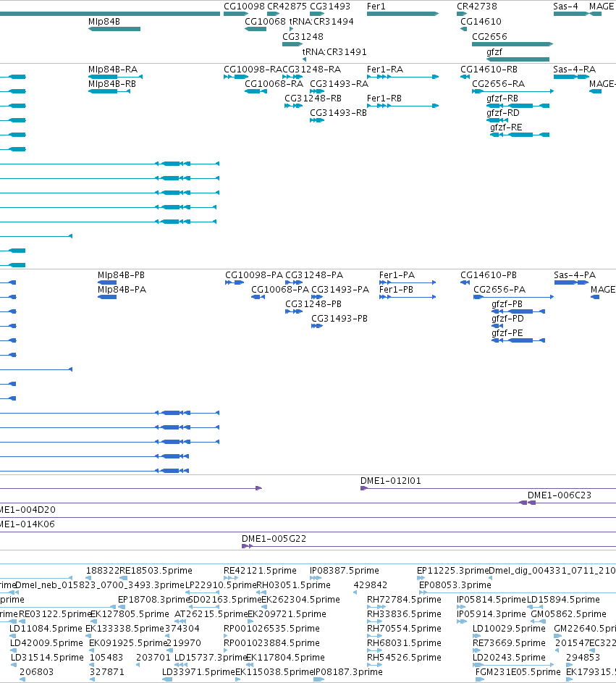Select the CG14610 gene label
The width and height of the screenshot is (616, 683).
point(481,21)
